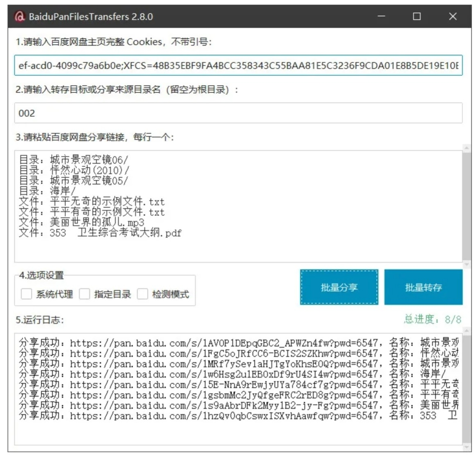The image size is (476, 459).
Task: Click the 3.请粘贴百度网盘分享链接 label
Action: pyautogui.click(x=95, y=137)
